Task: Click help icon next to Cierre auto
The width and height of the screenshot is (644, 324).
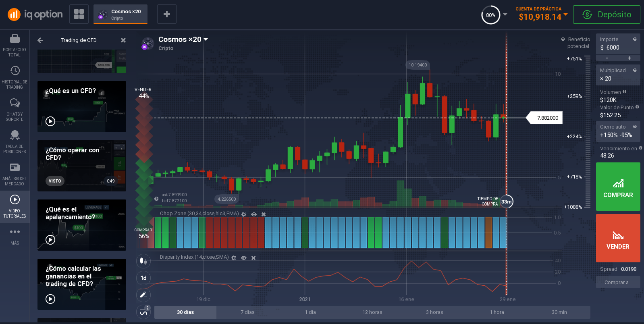Action: [x=635, y=127]
